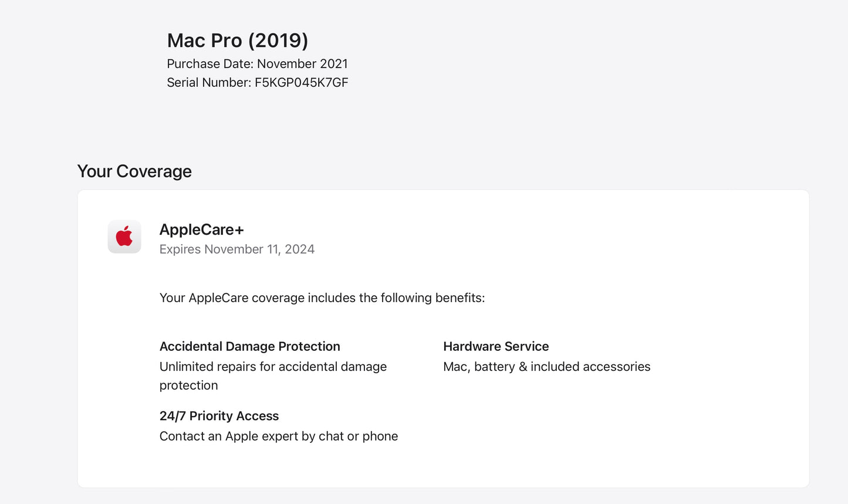Image resolution: width=848 pixels, height=504 pixels.
Task: Click the Apple badge next to AppleCare+
Action: 124,236
